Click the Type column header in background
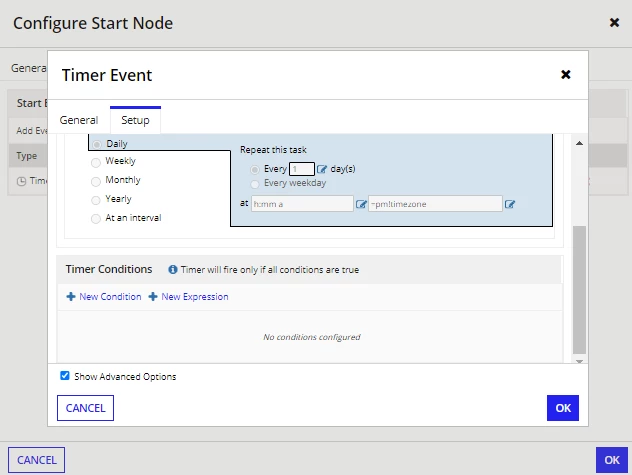The image size is (632, 475). coord(27,156)
